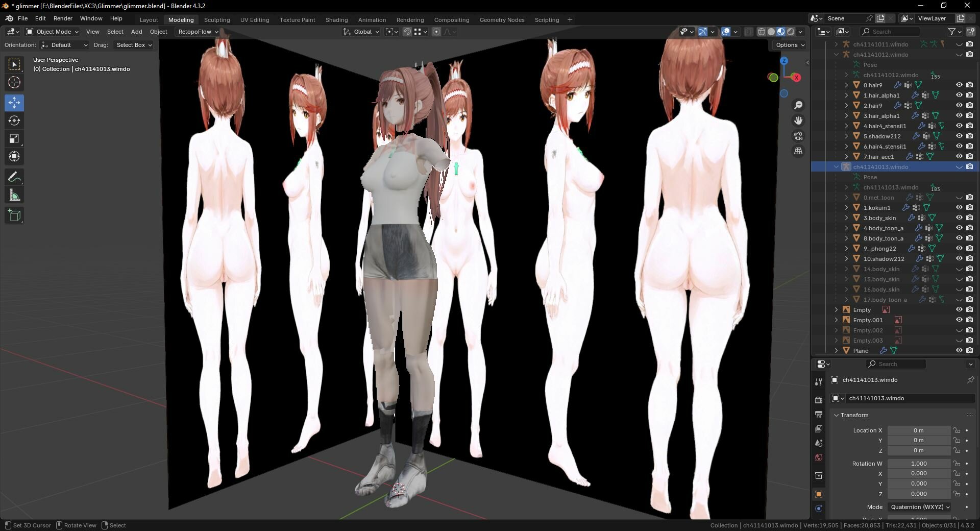Image resolution: width=980 pixels, height=531 pixels.
Task: Open the viewport View menu
Action: point(93,32)
